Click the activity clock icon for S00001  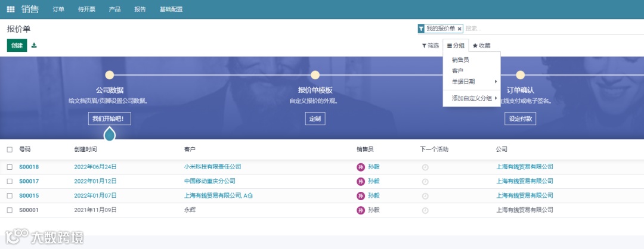tap(426, 210)
